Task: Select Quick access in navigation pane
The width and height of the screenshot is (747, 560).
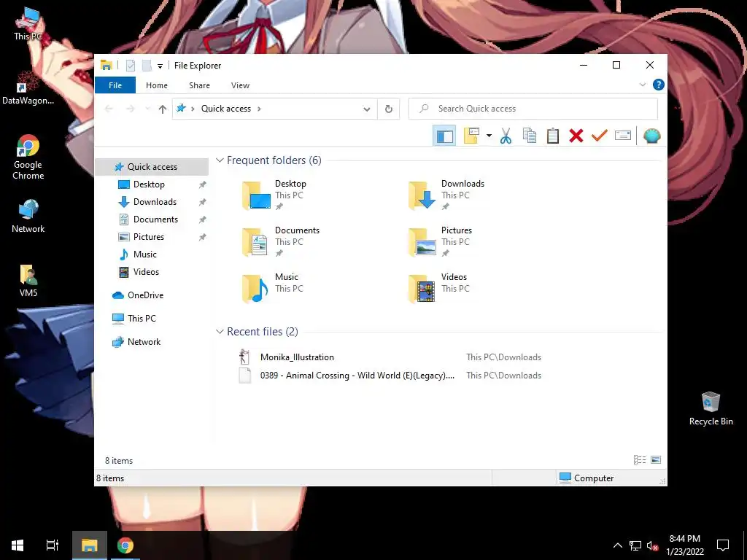Action: pos(152,167)
